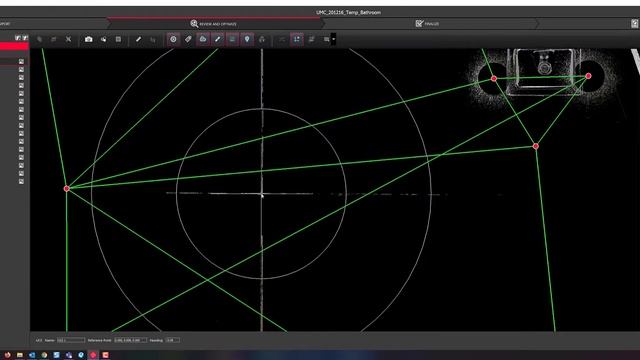The width and height of the screenshot is (640, 360).
Task: Click the right small uncheck icon above the list
Action: pos(25,38)
